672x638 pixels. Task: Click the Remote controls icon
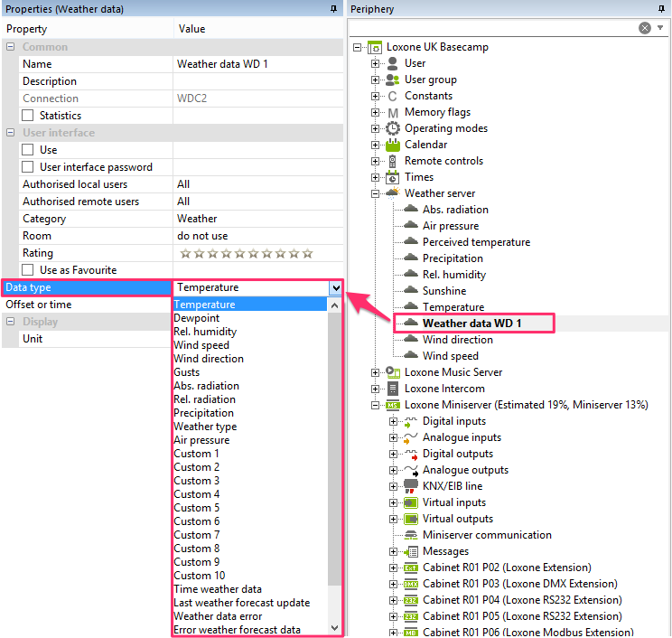393,161
